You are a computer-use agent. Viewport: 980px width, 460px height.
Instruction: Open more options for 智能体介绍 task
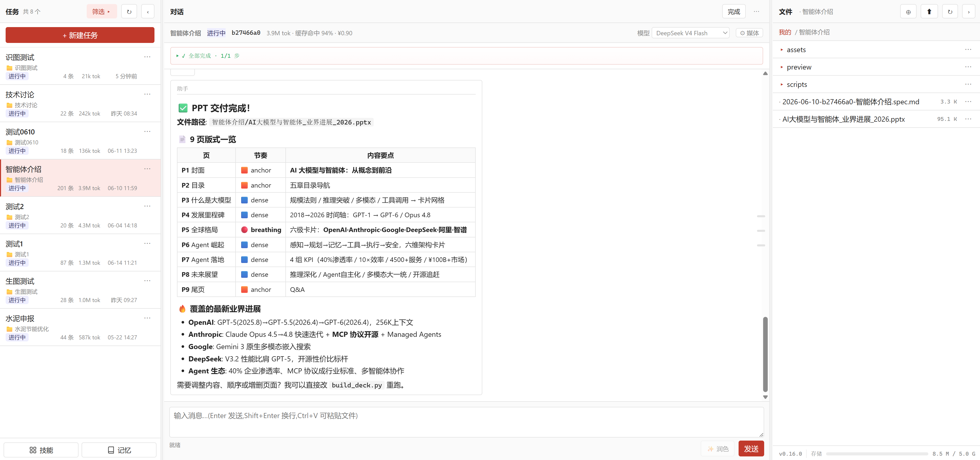(x=147, y=169)
